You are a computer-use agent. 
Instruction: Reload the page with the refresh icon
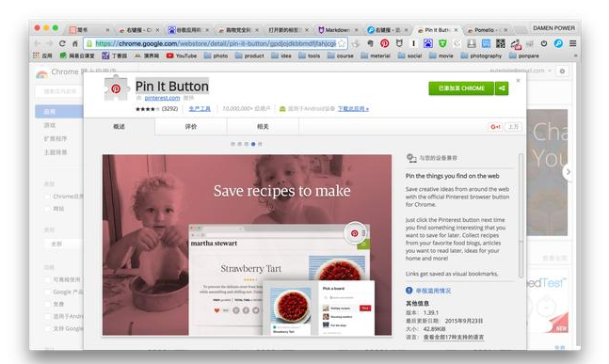62,43
